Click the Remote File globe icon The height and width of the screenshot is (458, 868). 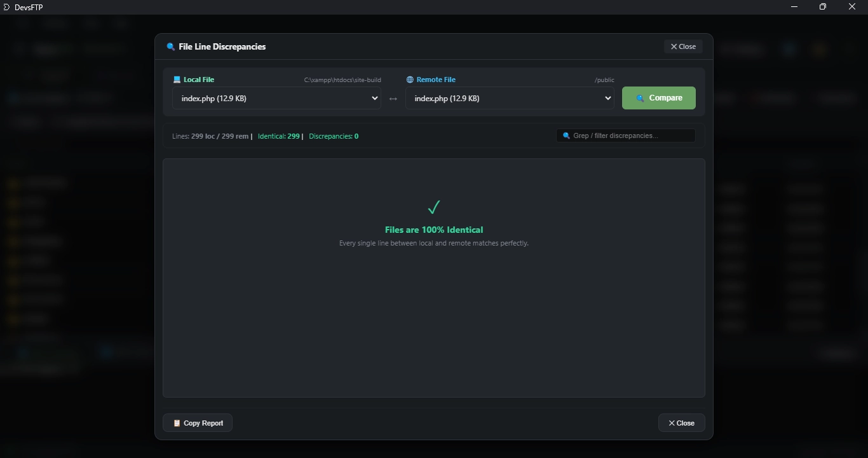[410, 80]
